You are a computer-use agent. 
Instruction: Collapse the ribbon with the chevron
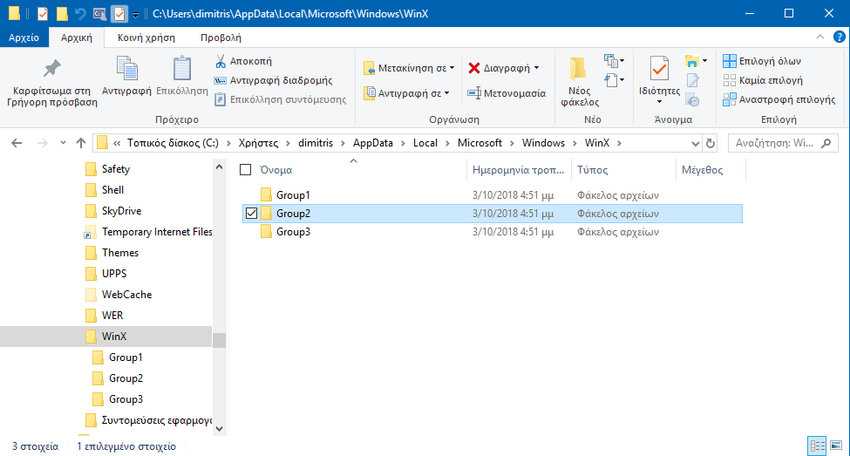click(x=820, y=37)
